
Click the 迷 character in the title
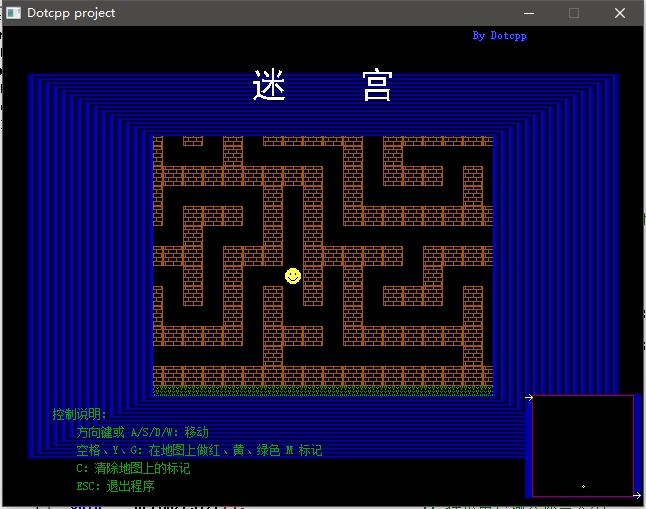tap(270, 86)
